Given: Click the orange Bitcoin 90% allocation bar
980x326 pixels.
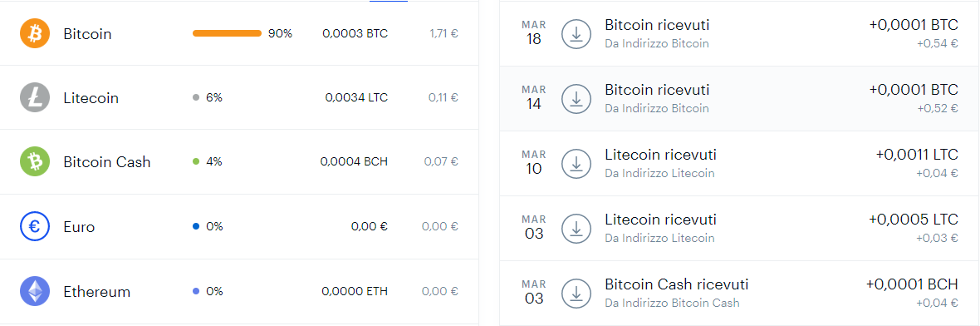Looking at the screenshot, I should click(x=227, y=33).
